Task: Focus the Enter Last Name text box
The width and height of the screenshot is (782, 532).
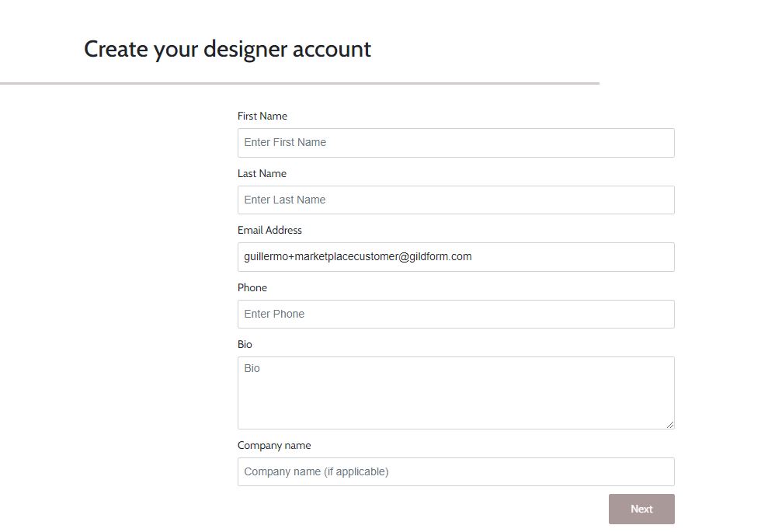Action: [456, 200]
